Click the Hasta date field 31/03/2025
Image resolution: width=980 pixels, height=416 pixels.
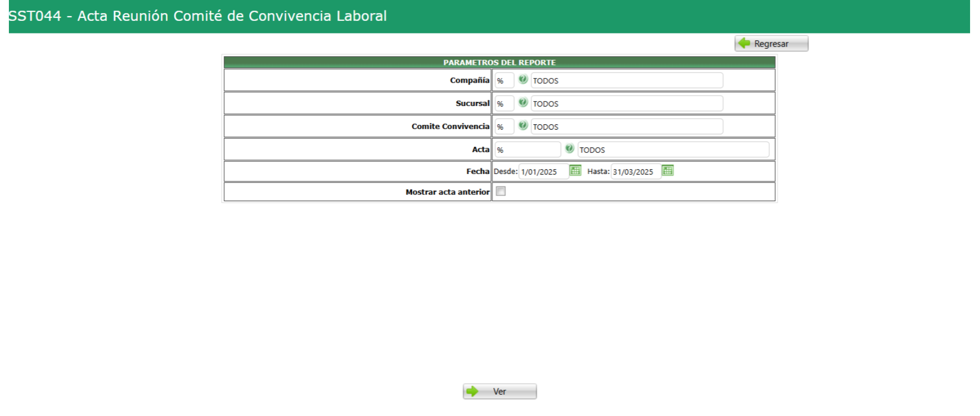(636, 171)
